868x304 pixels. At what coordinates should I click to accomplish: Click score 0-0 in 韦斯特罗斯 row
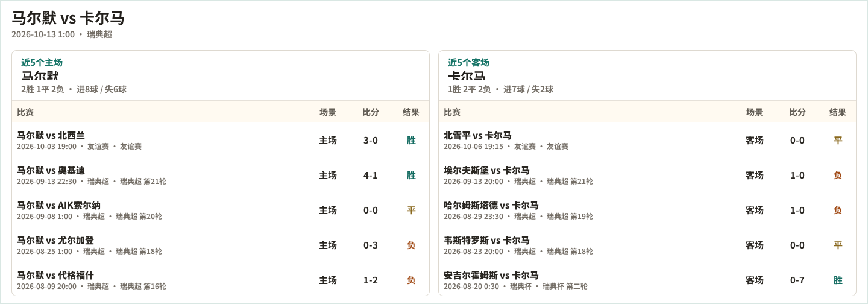(x=797, y=245)
